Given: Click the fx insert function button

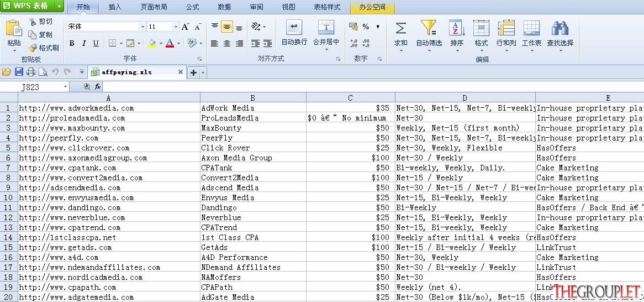Looking at the screenshot, I should (x=98, y=87).
